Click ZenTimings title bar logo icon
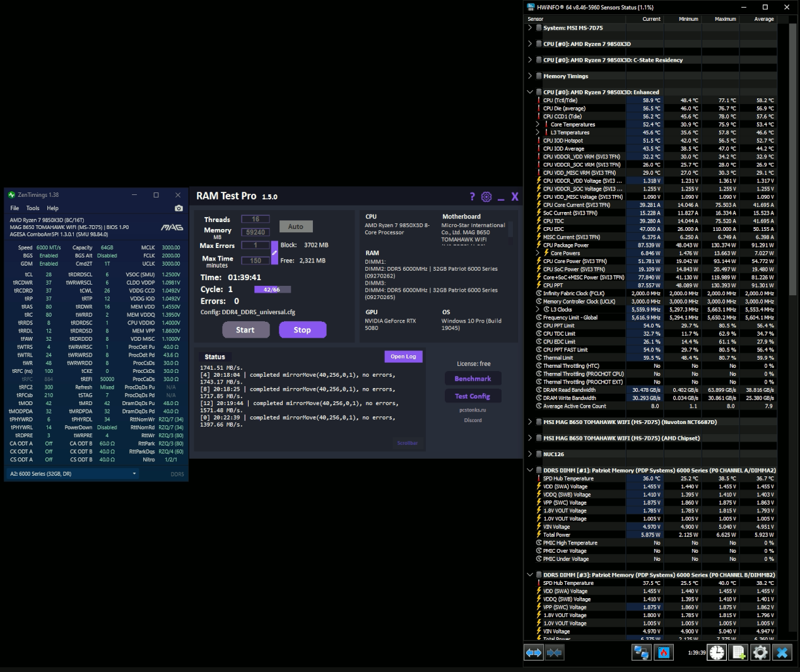Screen dimensions: 800x672 click(x=11, y=195)
